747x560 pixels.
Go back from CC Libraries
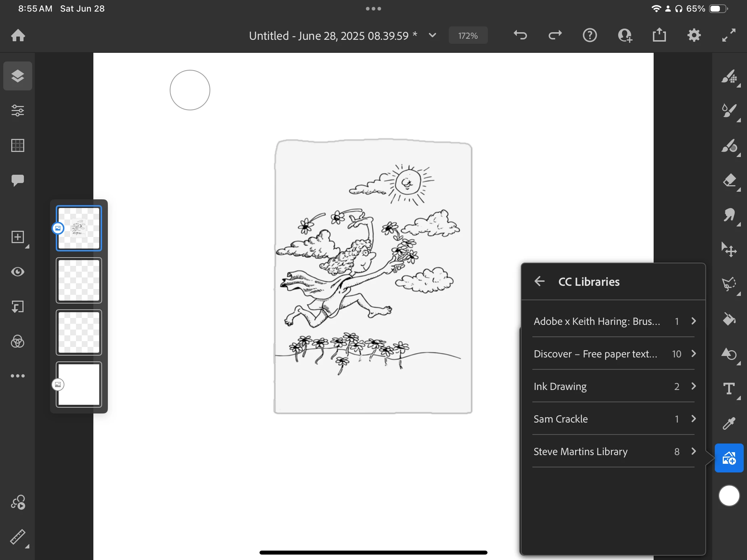click(540, 281)
